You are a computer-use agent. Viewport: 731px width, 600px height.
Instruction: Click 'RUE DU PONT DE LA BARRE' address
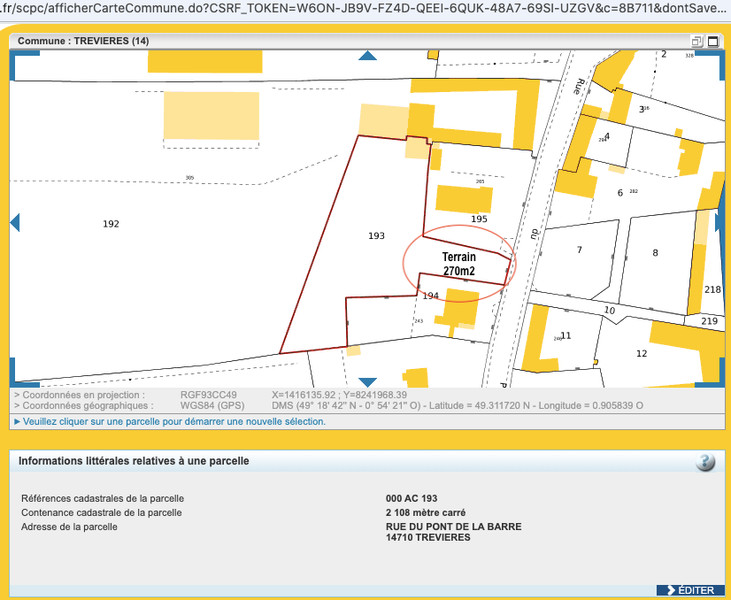click(453, 526)
